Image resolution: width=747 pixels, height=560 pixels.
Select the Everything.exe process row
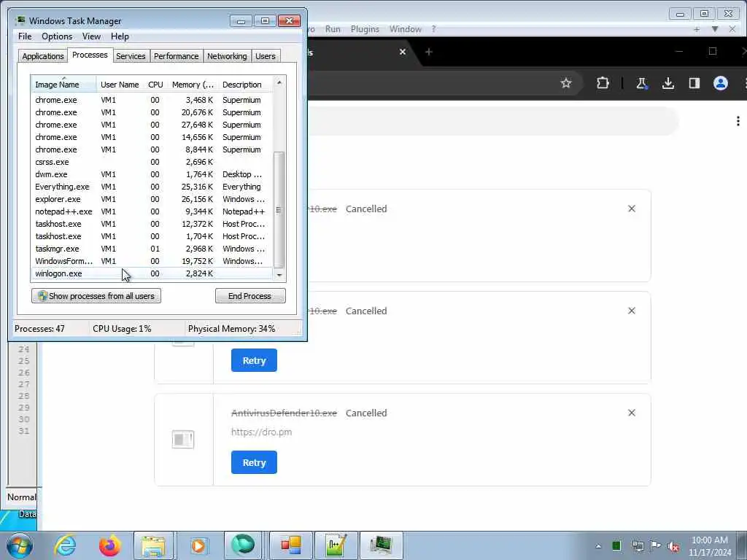coord(152,187)
